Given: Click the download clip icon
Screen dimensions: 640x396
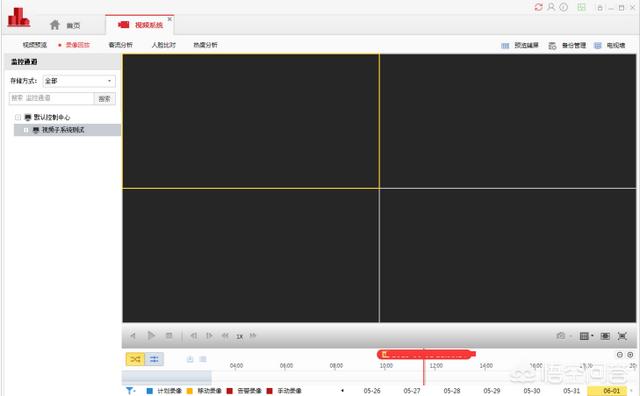Looking at the screenshot, I should [x=190, y=359].
